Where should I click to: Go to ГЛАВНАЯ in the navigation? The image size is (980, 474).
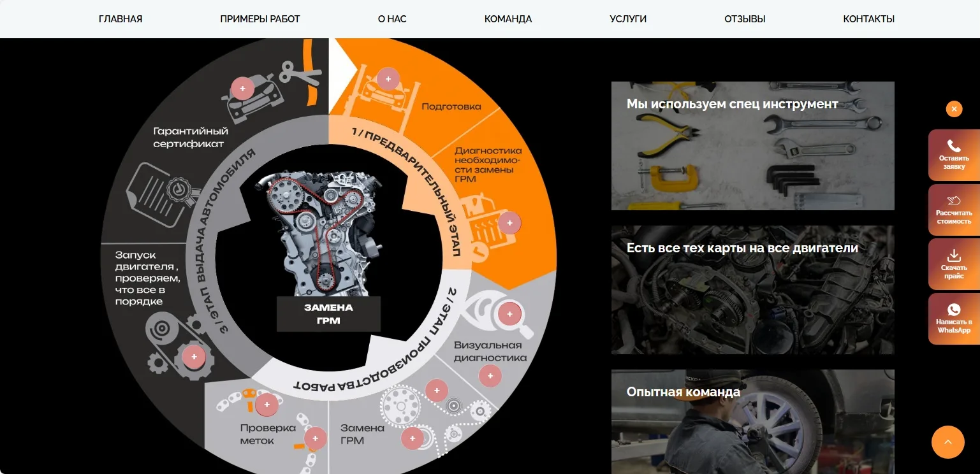(121, 19)
